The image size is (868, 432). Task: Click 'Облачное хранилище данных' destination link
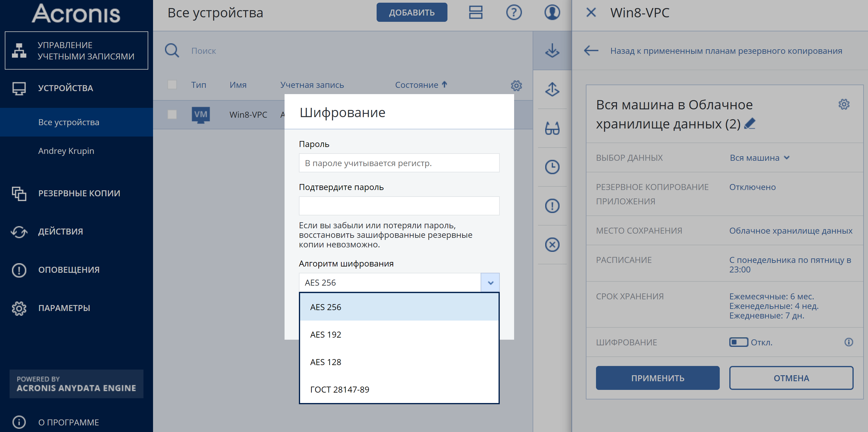[791, 231]
